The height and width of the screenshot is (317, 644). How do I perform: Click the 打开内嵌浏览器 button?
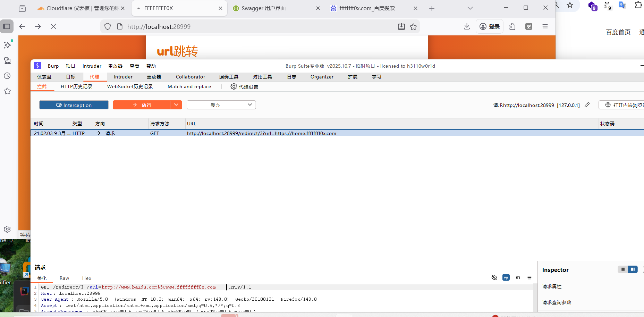622,105
